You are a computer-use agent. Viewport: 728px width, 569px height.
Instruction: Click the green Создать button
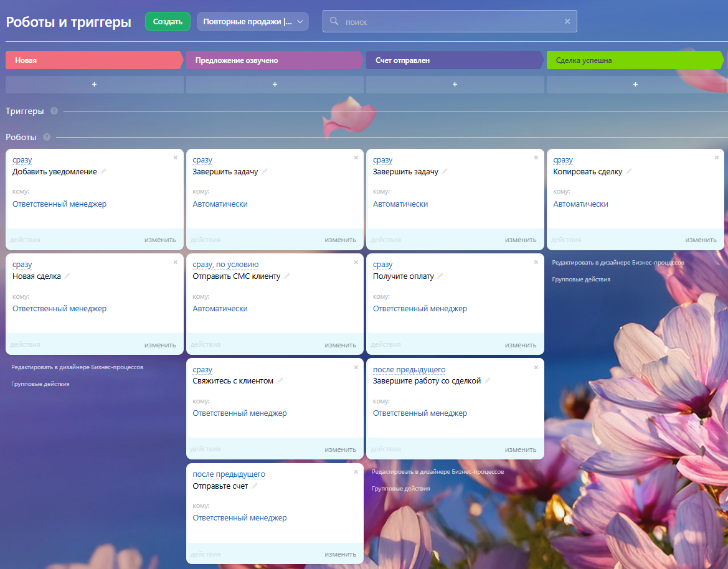[168, 21]
